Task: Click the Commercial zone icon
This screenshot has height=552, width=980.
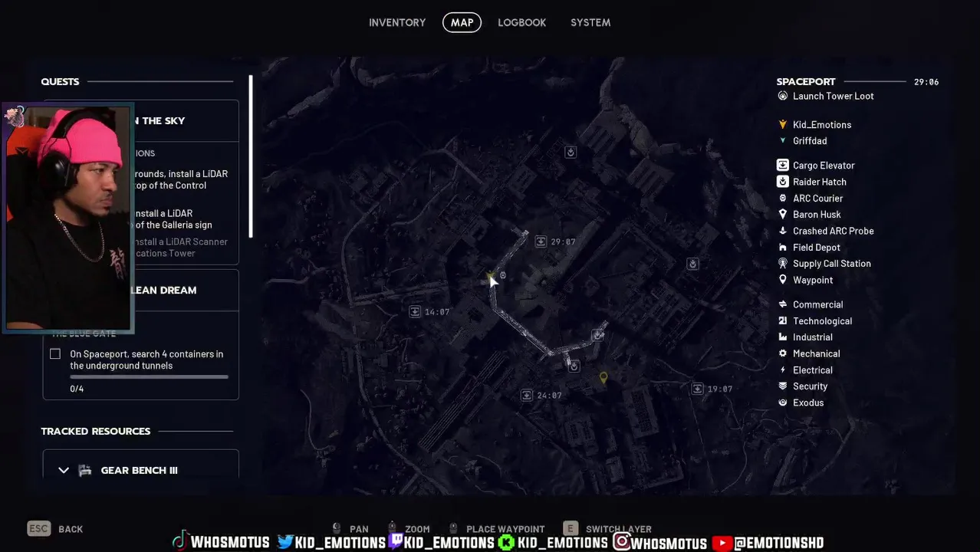Action: pyautogui.click(x=782, y=304)
